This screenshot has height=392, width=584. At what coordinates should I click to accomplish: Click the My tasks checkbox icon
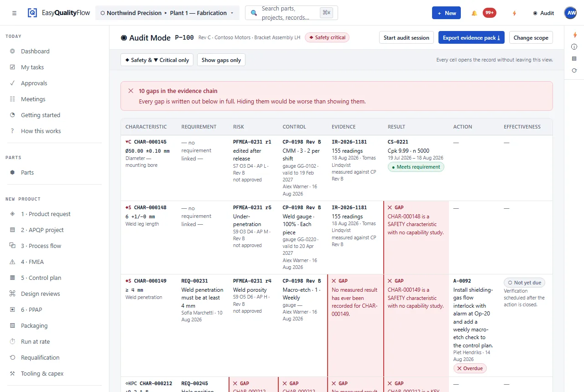(12, 67)
